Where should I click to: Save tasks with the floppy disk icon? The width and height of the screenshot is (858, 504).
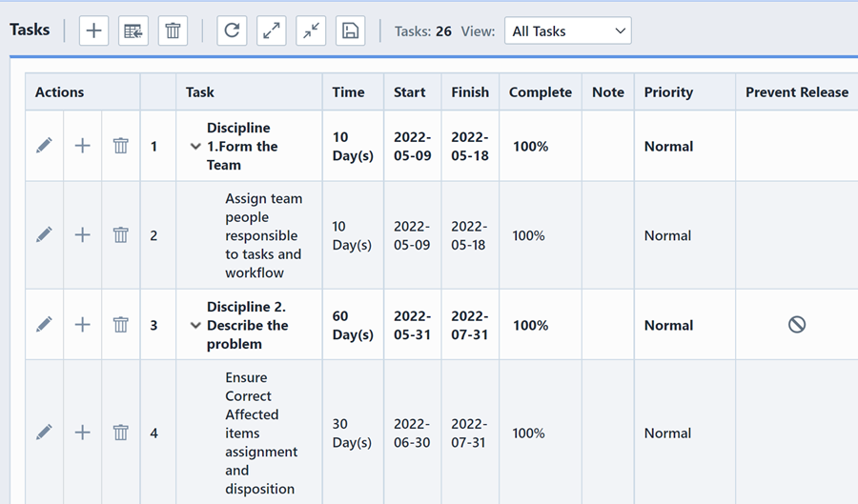point(351,30)
